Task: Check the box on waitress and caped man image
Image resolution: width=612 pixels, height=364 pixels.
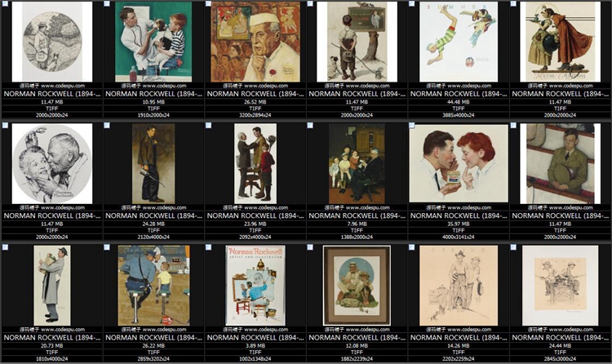Action: coord(513,3)
